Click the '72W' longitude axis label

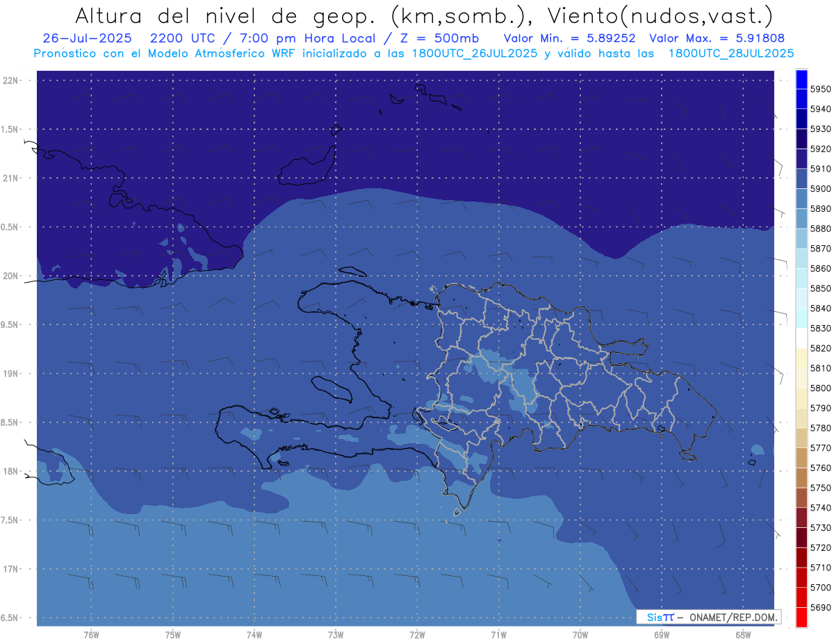[418, 635]
